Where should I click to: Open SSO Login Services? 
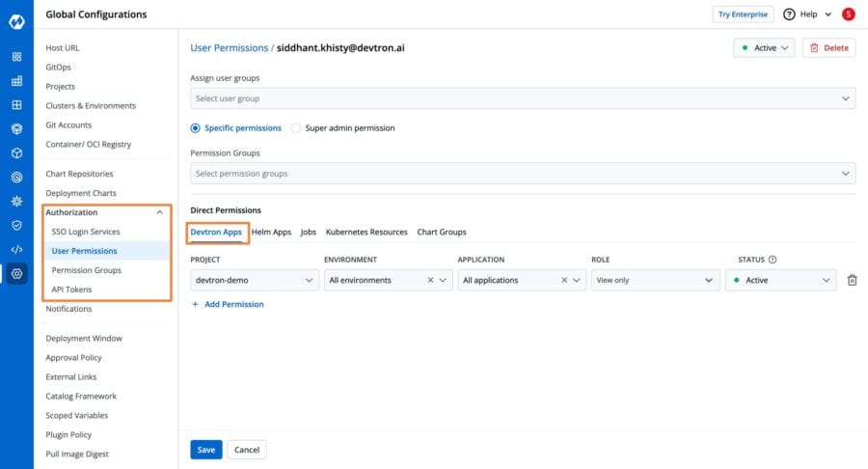[86, 232]
